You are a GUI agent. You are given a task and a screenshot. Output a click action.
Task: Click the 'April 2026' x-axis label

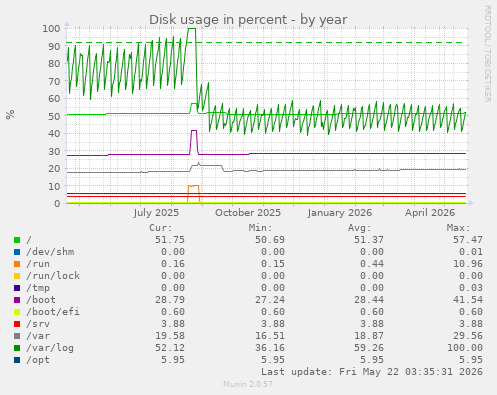(430, 213)
